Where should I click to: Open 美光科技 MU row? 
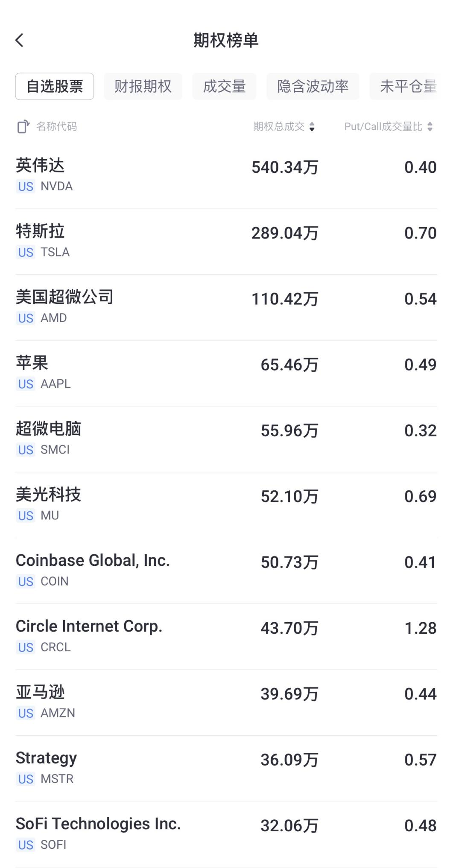[226, 504]
